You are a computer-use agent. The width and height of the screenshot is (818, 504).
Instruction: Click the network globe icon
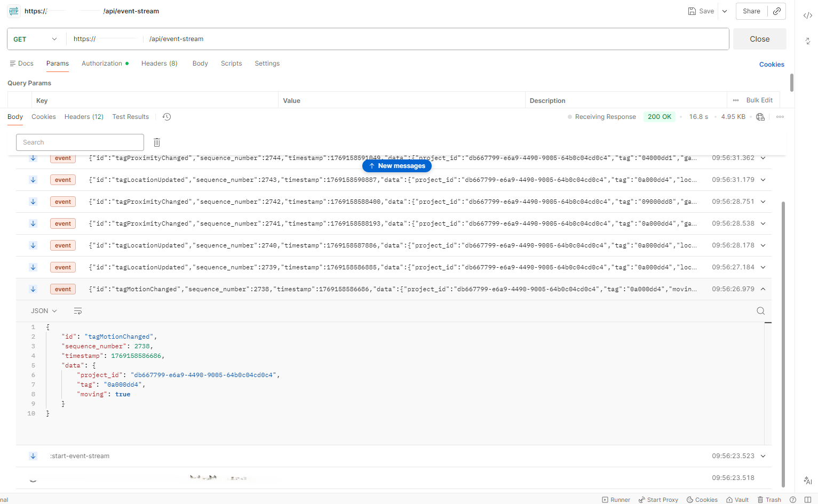point(760,117)
